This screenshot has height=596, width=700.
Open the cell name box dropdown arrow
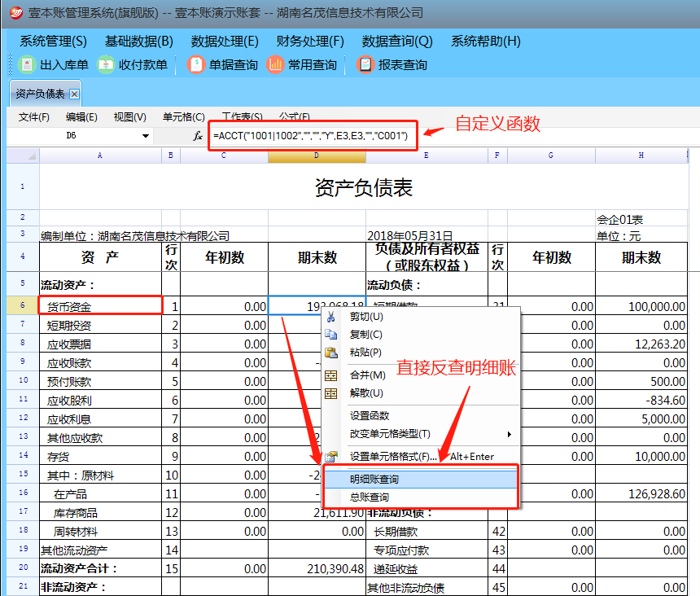(146, 136)
